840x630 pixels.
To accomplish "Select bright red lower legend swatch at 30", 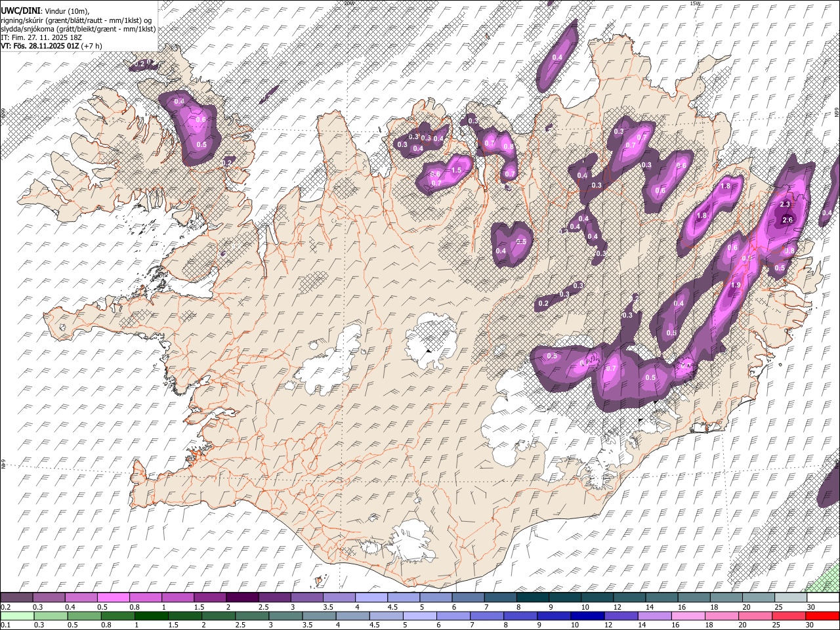I will click(x=822, y=616).
